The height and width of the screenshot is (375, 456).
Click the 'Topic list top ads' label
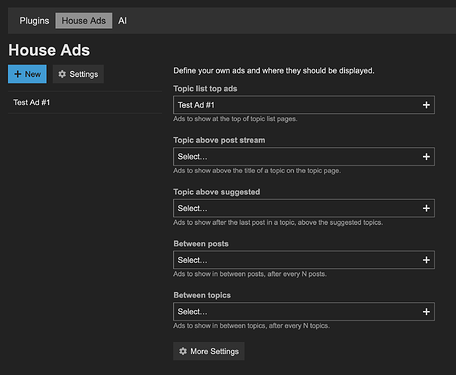coord(205,89)
